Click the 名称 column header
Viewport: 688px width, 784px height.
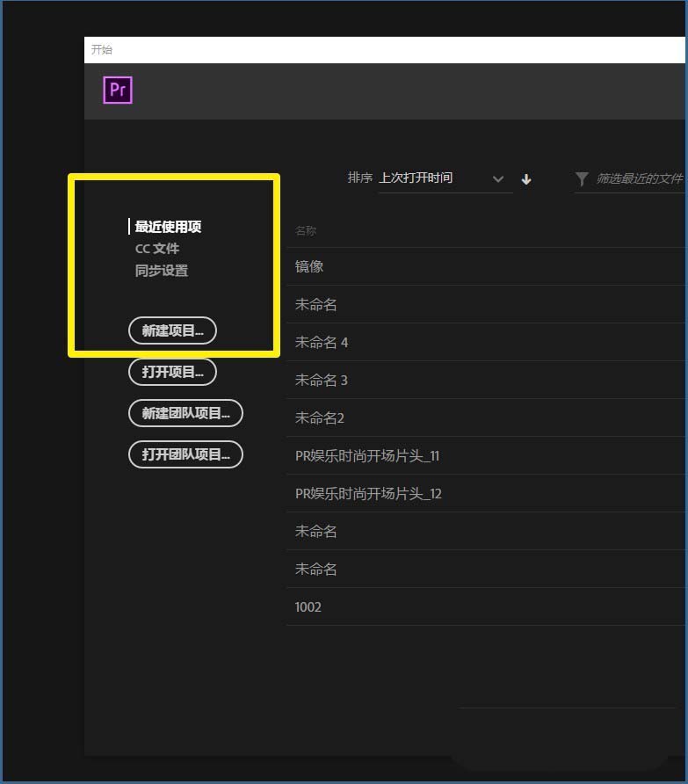click(306, 231)
